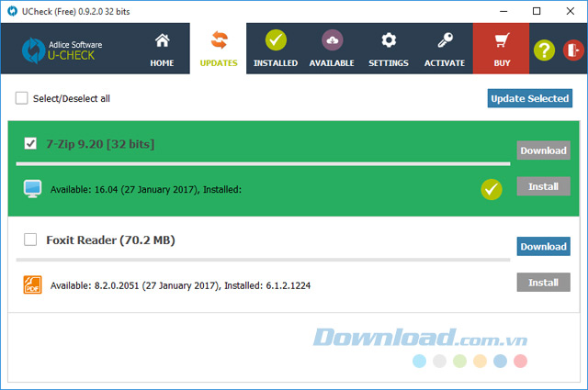Click the Update Selected button
The width and height of the screenshot is (588, 390).
(x=530, y=98)
